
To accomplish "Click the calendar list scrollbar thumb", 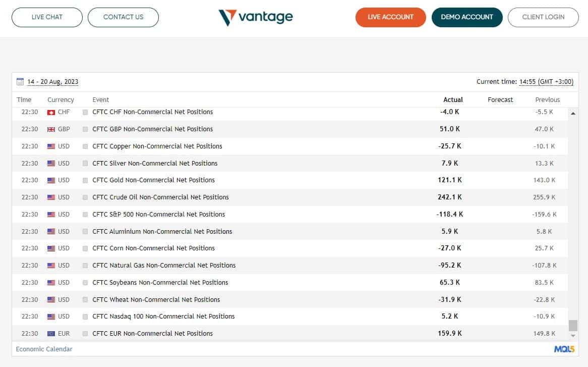I will click(573, 325).
